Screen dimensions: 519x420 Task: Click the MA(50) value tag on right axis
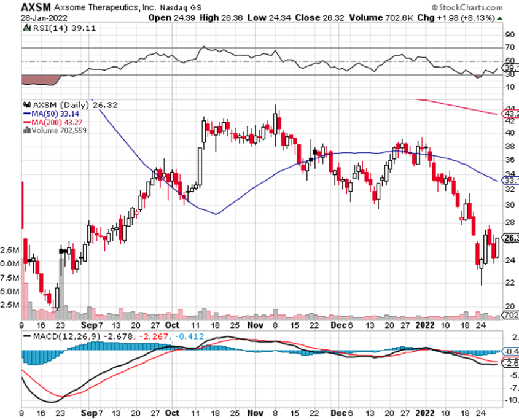(x=510, y=181)
